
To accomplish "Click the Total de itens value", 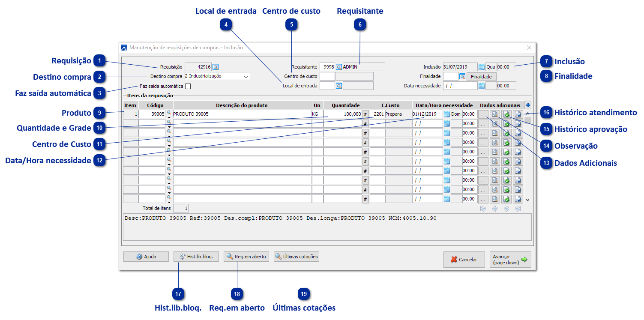I will [x=181, y=209].
